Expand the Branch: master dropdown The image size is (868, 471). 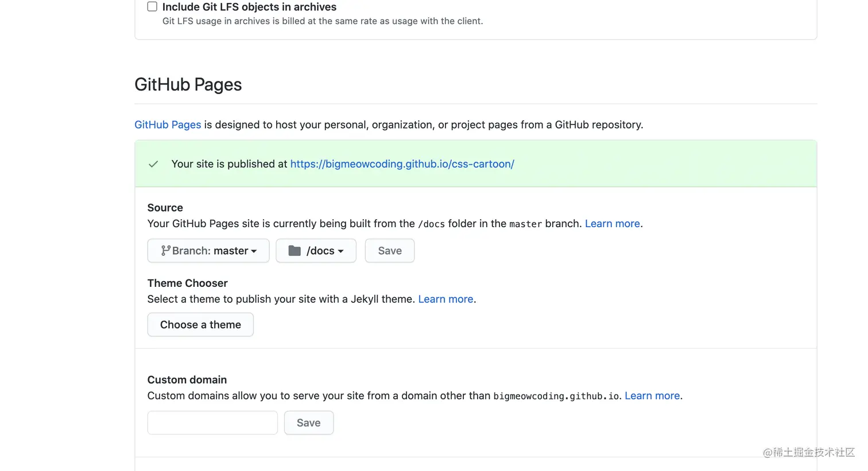coord(210,251)
